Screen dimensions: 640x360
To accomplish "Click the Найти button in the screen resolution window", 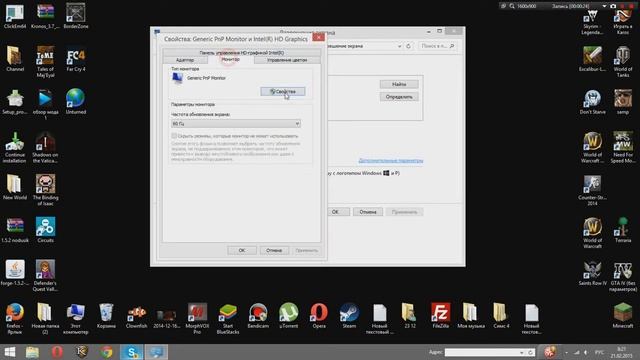I will tap(399, 84).
